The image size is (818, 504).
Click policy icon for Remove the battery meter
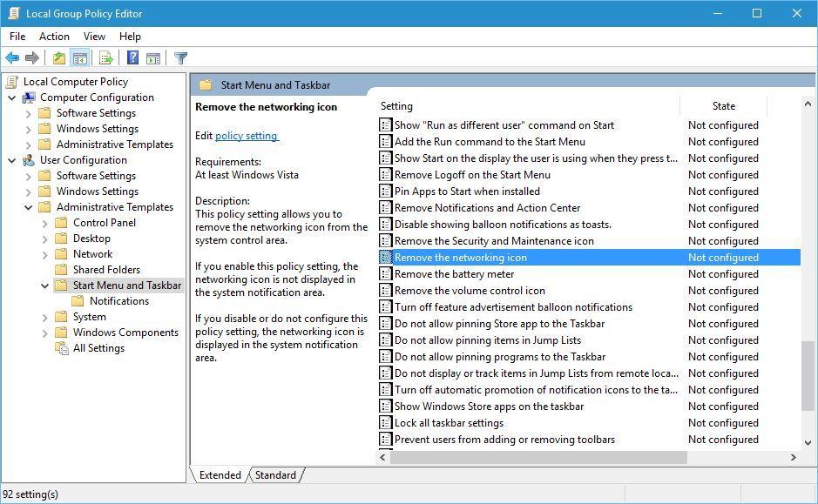point(385,274)
